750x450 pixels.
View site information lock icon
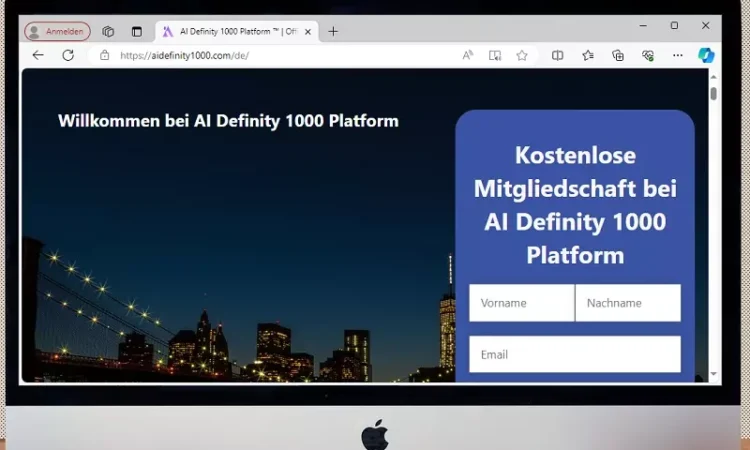click(104, 55)
